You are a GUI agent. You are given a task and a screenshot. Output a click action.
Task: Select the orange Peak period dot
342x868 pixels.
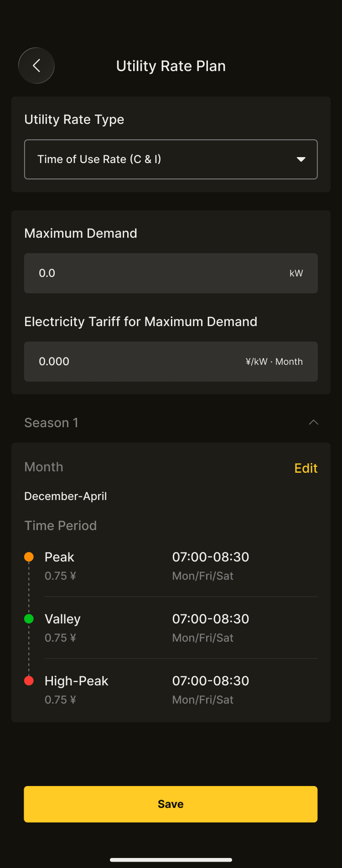coord(29,557)
